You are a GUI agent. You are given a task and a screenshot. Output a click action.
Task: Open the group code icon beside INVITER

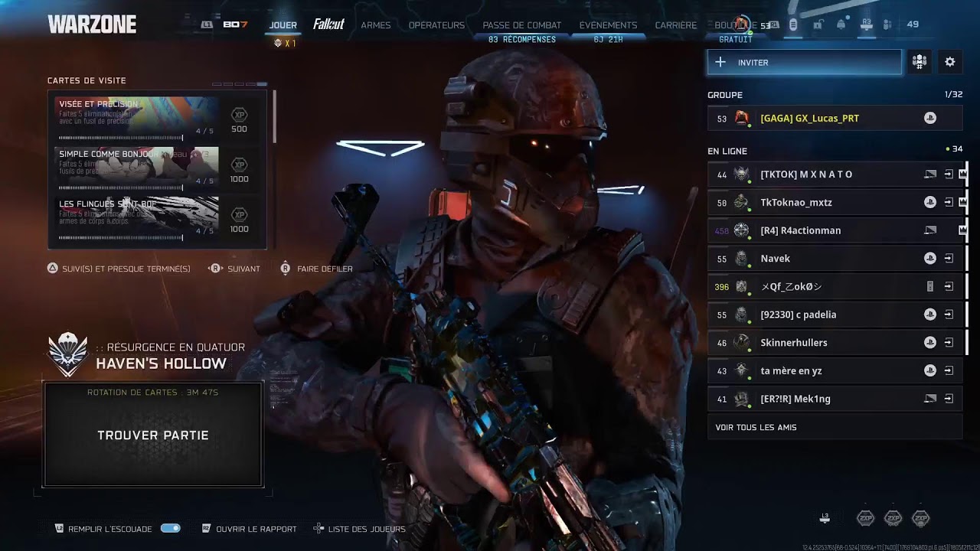pos(920,62)
